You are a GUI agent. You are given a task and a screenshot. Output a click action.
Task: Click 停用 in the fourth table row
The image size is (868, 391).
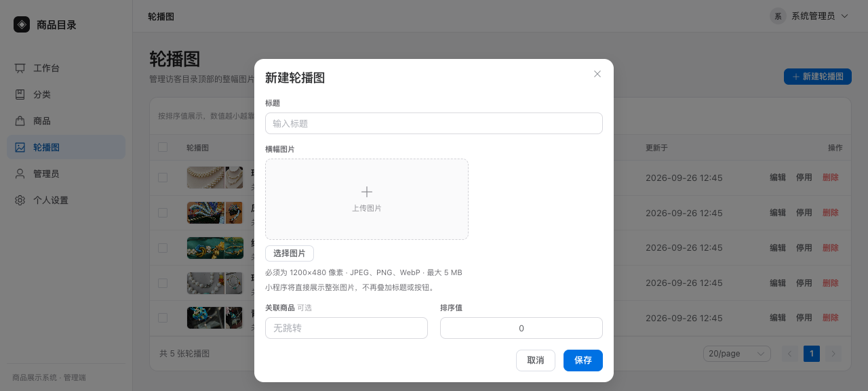(x=804, y=283)
